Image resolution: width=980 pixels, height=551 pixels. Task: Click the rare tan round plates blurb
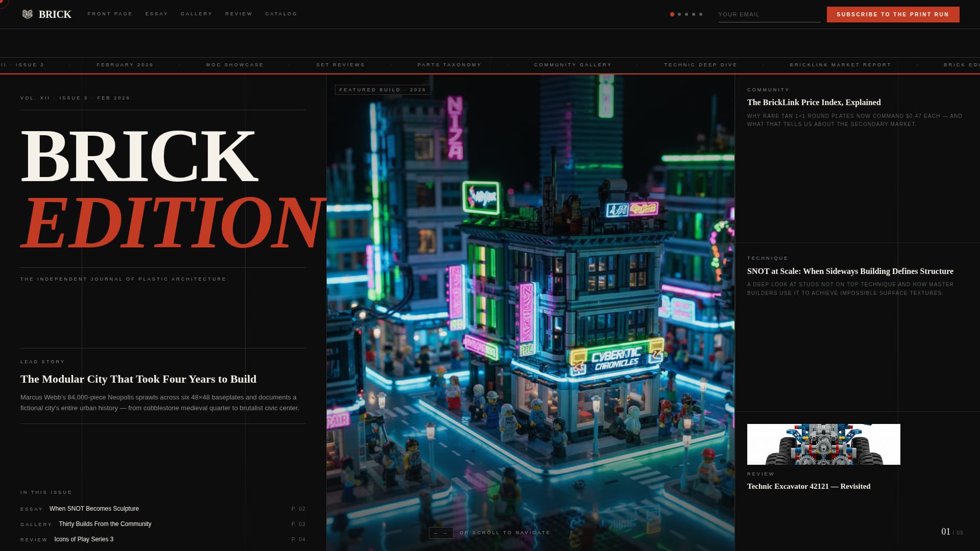[x=854, y=120]
